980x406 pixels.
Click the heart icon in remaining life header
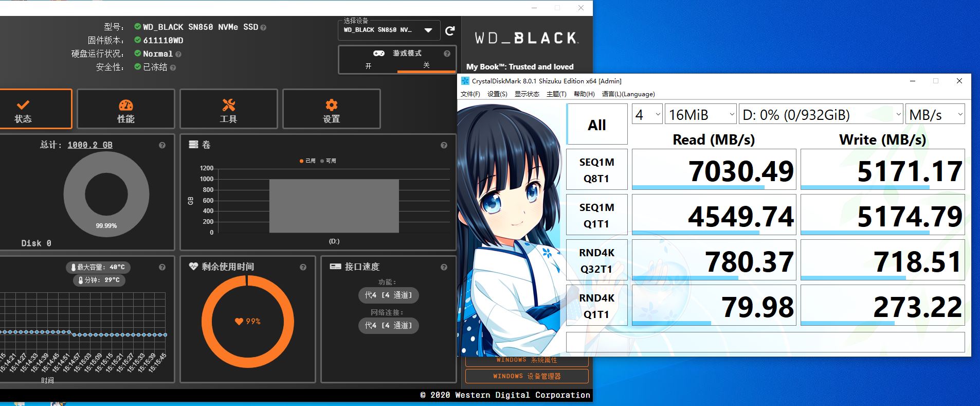click(193, 267)
